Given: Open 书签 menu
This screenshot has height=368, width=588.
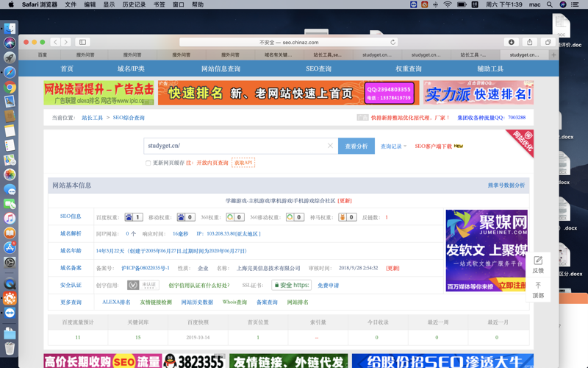Looking at the screenshot, I should point(159,4).
